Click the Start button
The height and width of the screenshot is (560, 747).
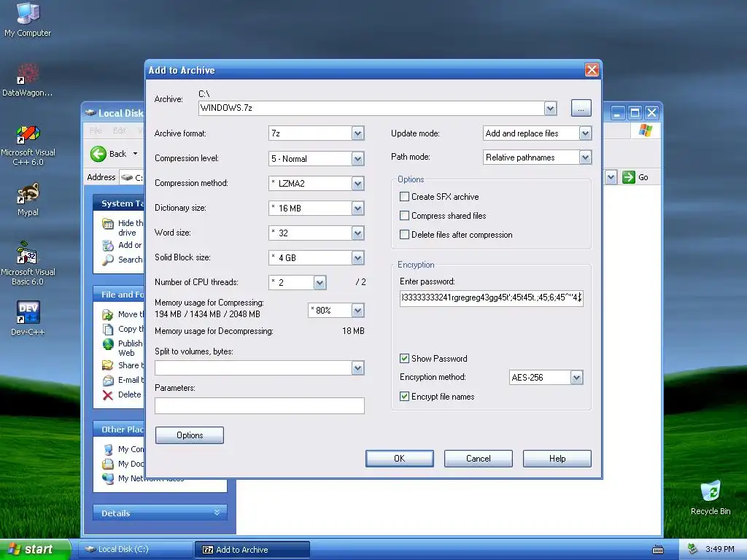(x=34, y=550)
